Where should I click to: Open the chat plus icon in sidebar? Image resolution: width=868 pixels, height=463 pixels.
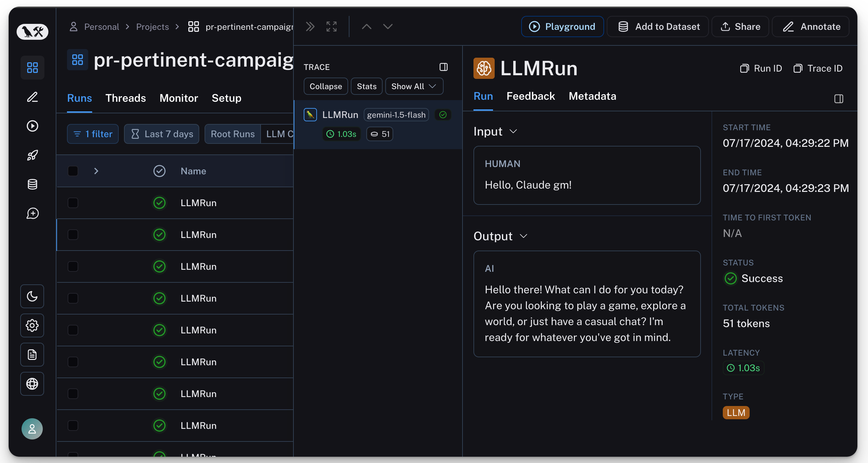click(32, 213)
